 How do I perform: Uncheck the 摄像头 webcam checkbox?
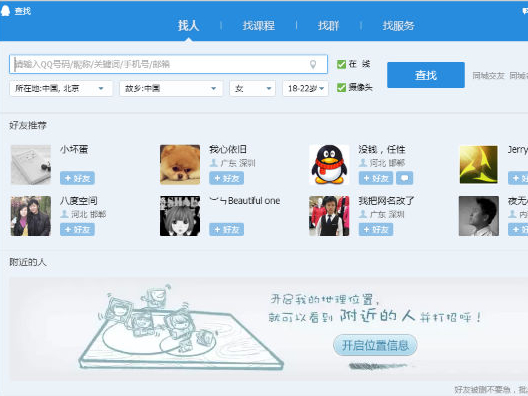[341, 88]
